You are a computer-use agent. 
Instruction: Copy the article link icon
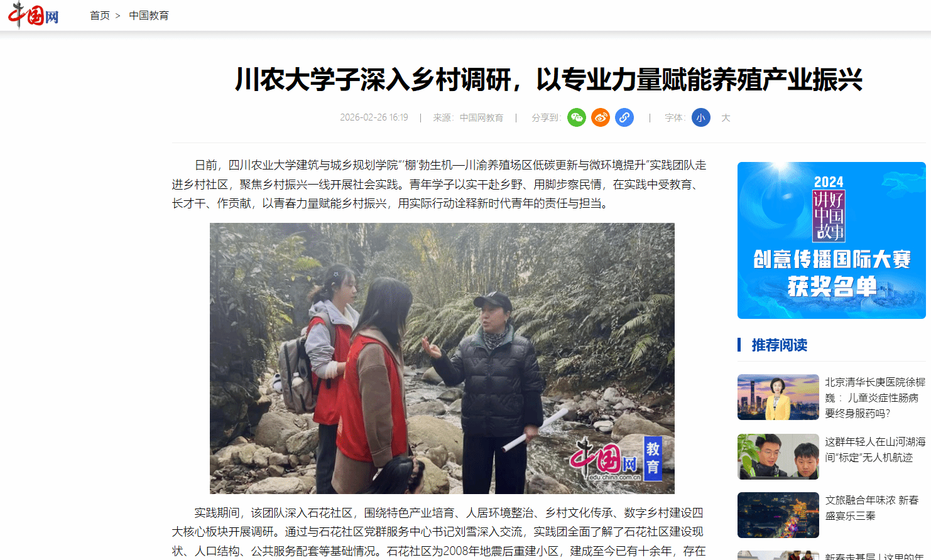(624, 117)
